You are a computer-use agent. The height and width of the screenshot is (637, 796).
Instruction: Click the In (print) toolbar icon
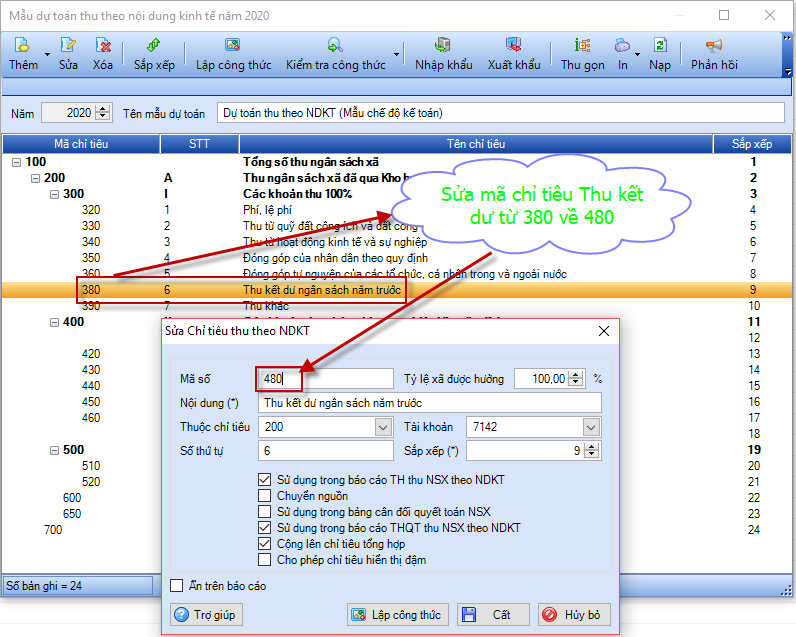pos(622,46)
